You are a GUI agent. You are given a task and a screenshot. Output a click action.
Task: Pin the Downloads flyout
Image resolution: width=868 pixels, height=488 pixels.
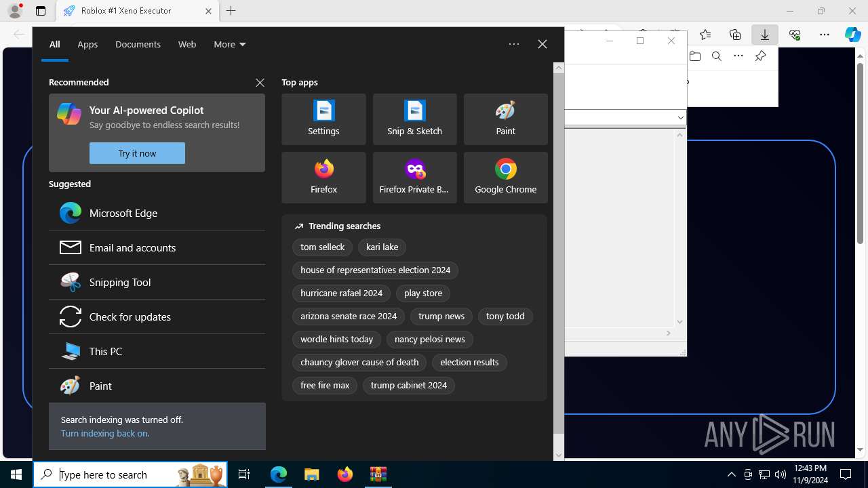tap(760, 56)
